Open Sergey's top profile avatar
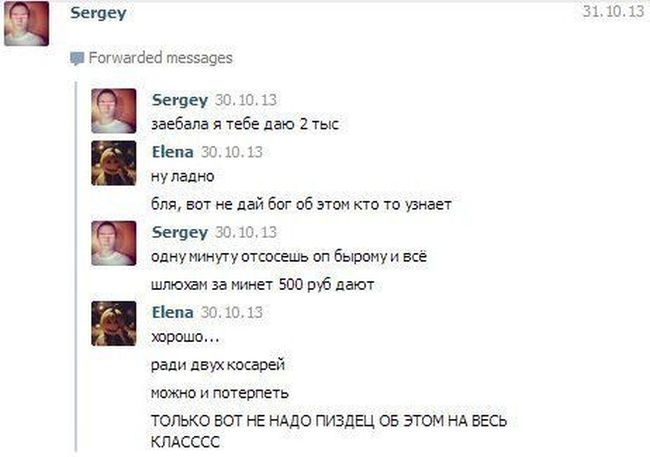The height and width of the screenshot is (457, 650). 27,24
